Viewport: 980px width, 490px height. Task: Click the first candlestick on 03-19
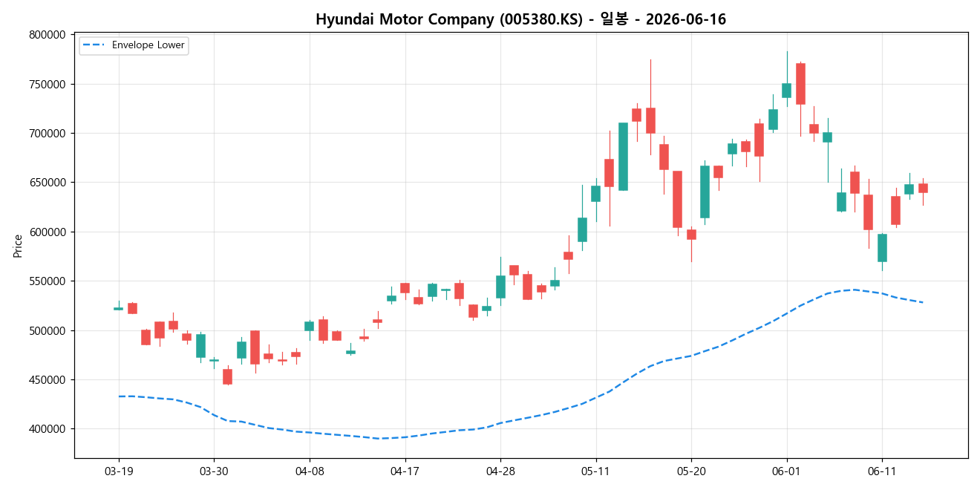coord(119,308)
